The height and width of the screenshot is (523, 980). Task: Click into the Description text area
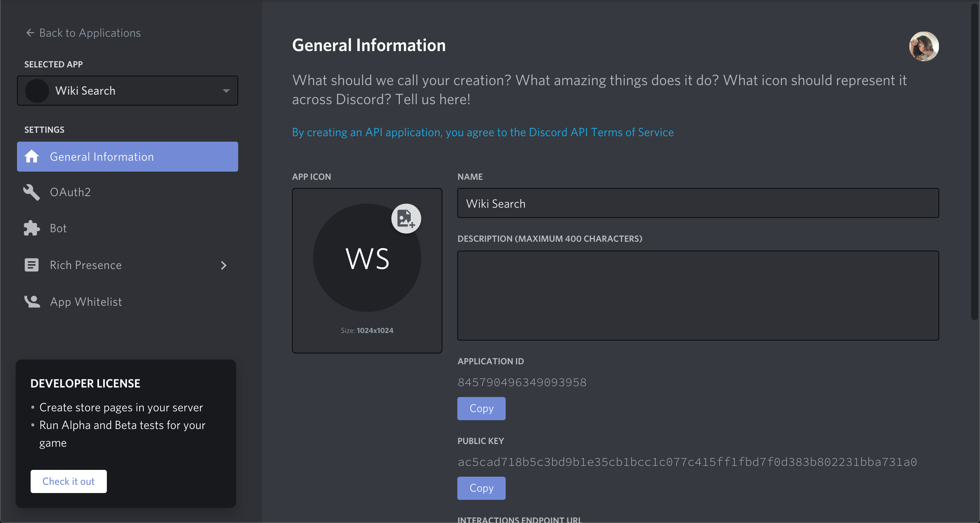[698, 295]
